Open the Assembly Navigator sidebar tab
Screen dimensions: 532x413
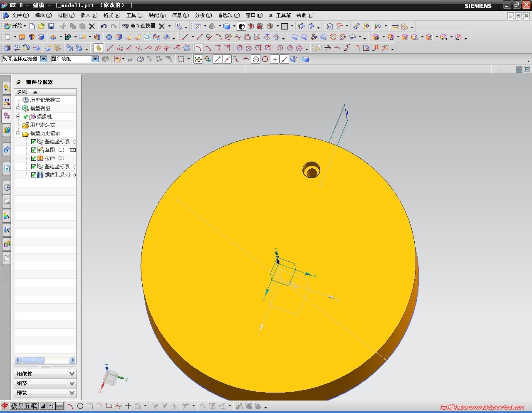click(7, 88)
